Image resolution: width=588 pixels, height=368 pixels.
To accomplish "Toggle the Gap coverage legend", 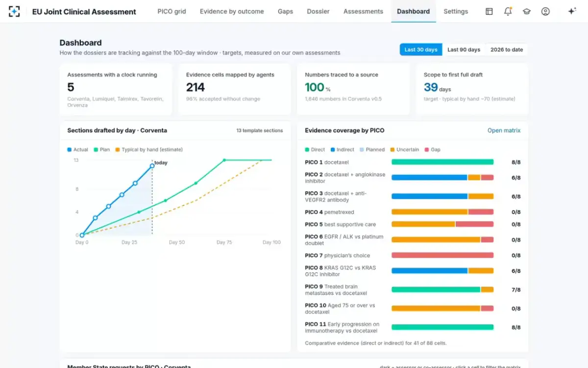I will pyautogui.click(x=433, y=150).
